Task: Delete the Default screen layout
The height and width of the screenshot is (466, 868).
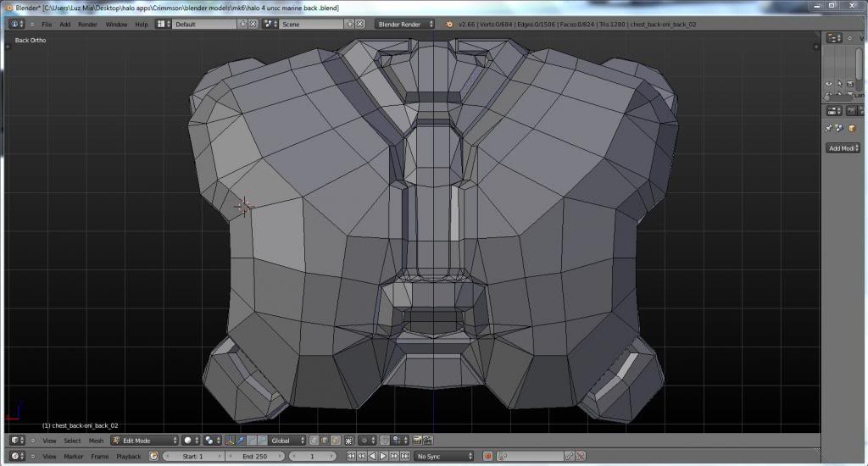Action: coord(253,25)
